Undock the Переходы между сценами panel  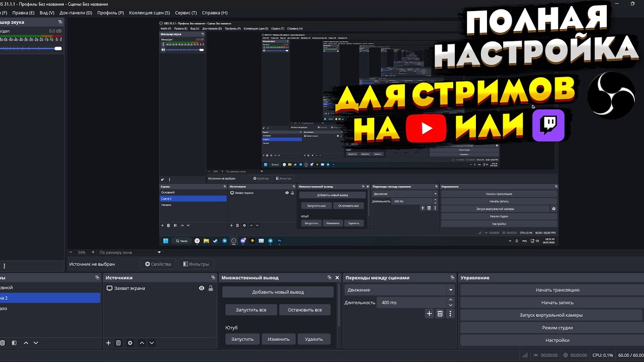(x=453, y=278)
